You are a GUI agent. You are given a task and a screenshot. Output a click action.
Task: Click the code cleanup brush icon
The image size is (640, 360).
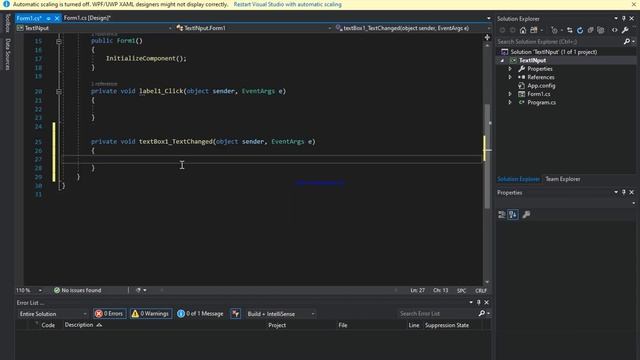pos(138,290)
